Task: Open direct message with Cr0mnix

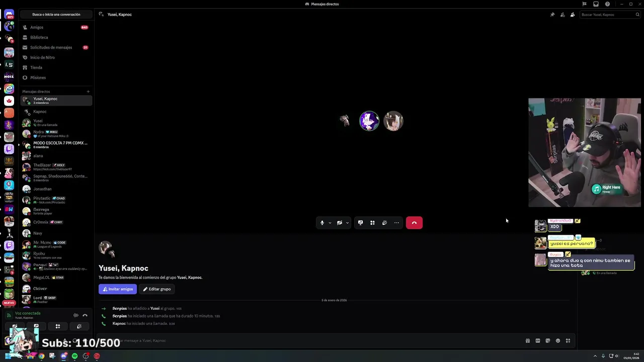Action: pyautogui.click(x=56, y=222)
